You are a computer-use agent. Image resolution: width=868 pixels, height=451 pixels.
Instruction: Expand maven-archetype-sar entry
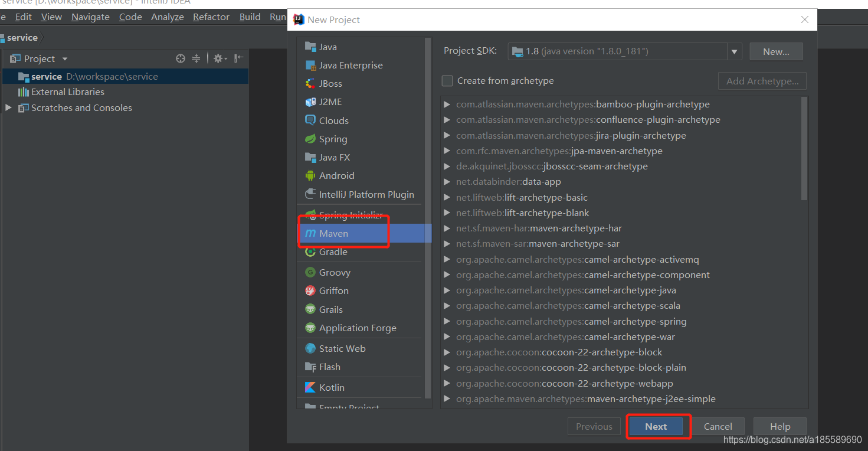pos(447,244)
